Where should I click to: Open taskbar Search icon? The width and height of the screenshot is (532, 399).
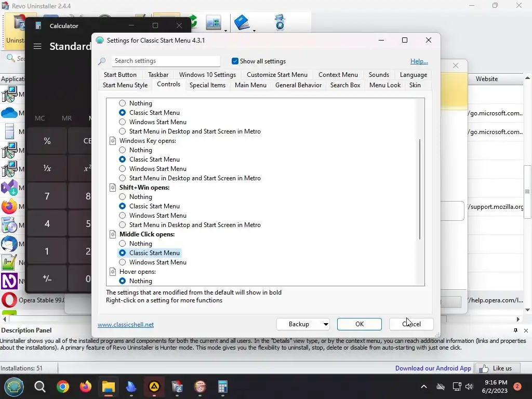click(x=39, y=387)
